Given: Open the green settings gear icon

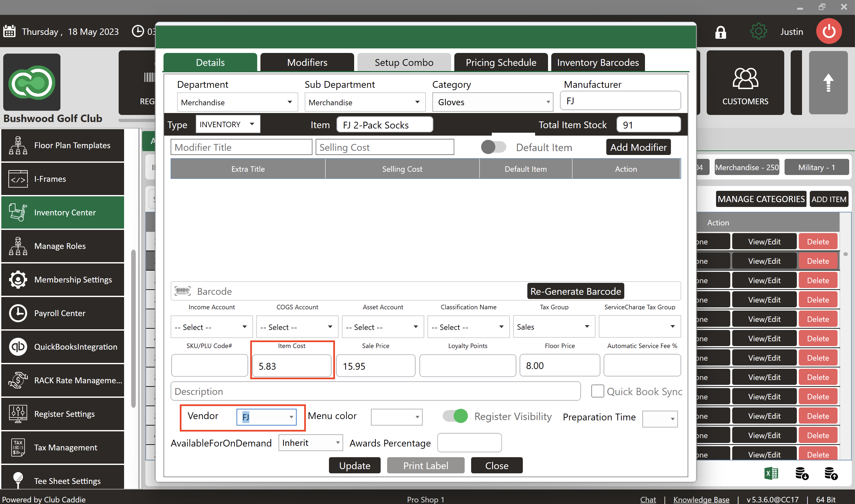Looking at the screenshot, I should pyautogui.click(x=758, y=32).
